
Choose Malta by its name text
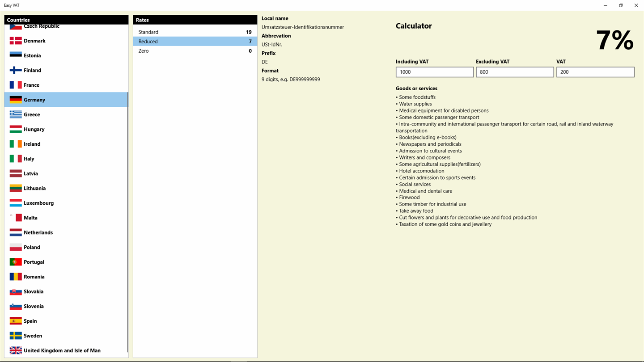tap(30, 218)
